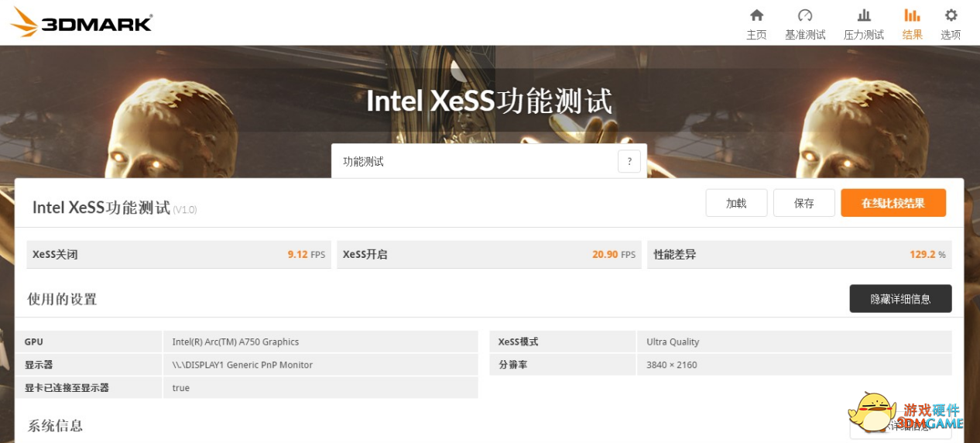Click 在线比较结果 orange button
This screenshot has width=980, height=443.
[893, 203]
